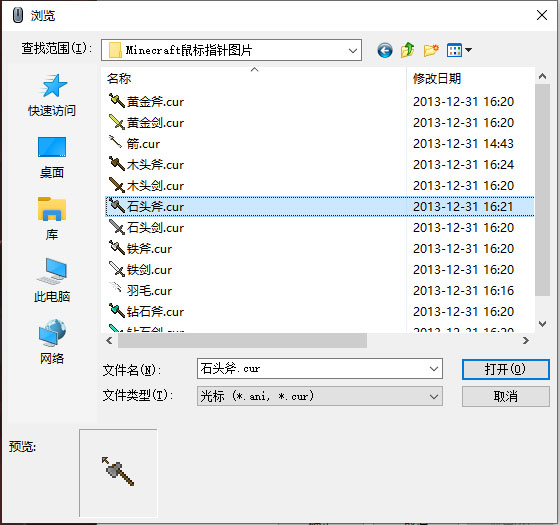560x525 pixels.
Task: Close the 浏览 dialog
Action: pyautogui.click(x=542, y=15)
